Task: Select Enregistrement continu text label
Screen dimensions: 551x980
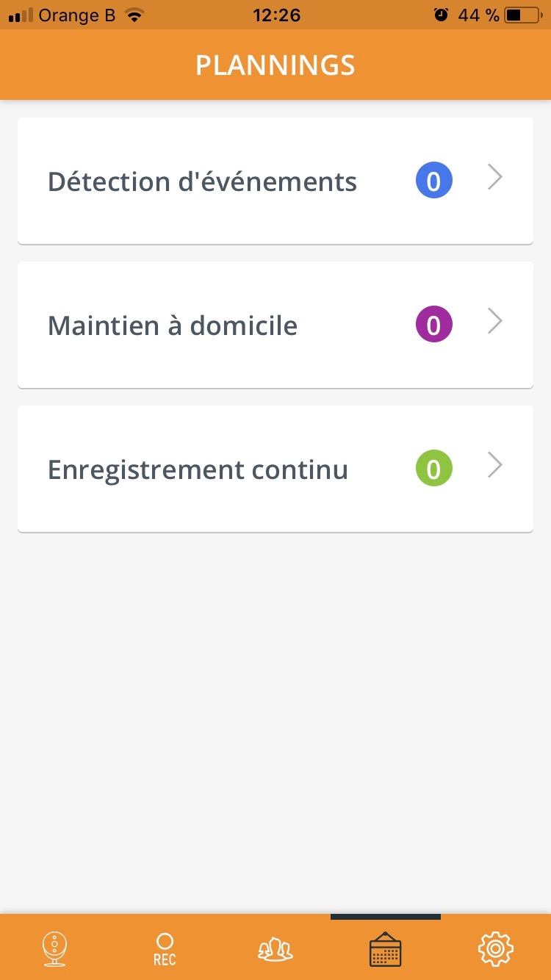Action: coord(198,469)
